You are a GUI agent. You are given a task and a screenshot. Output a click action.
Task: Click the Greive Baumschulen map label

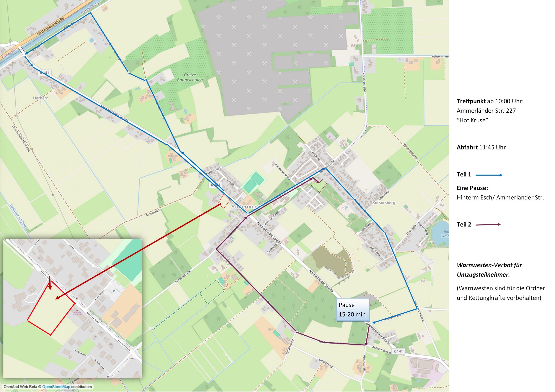[190, 77]
